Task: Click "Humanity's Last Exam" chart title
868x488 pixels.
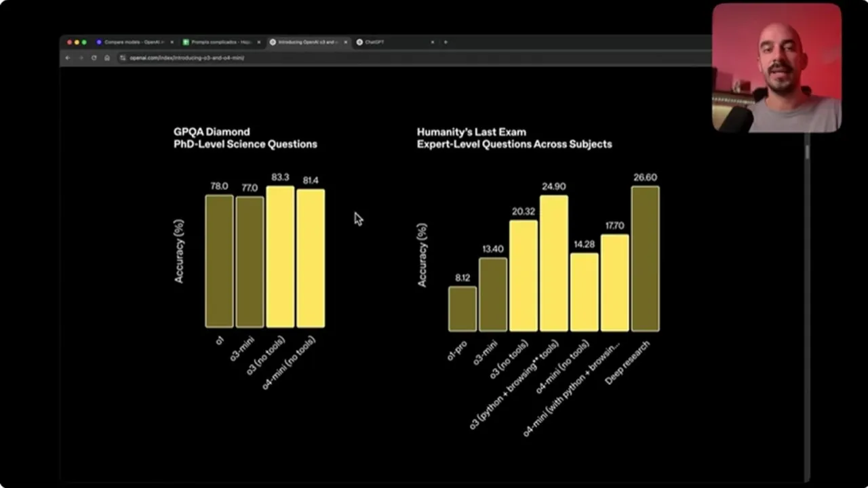Action: pyautogui.click(x=471, y=131)
